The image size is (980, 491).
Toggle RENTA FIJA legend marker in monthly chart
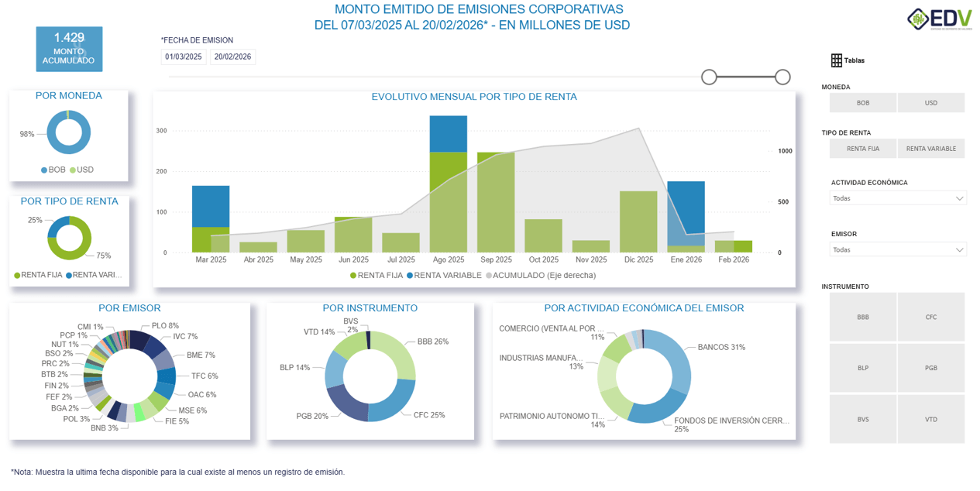[353, 275]
